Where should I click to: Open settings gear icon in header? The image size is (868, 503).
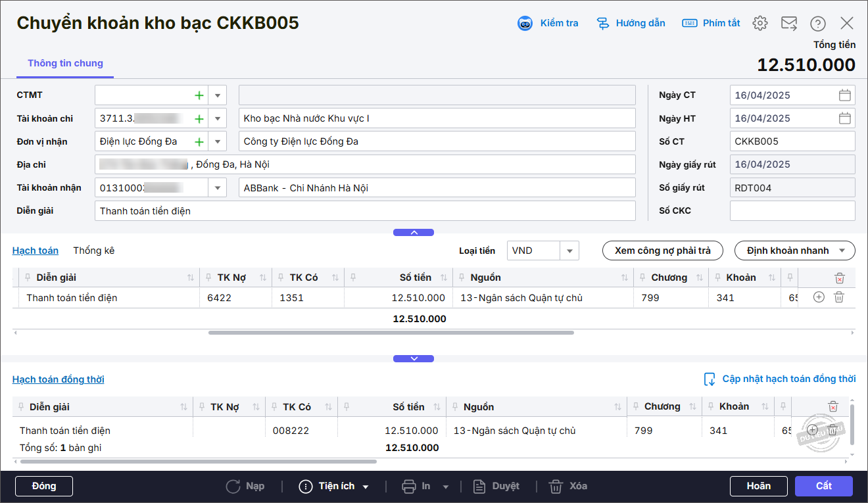[760, 24]
